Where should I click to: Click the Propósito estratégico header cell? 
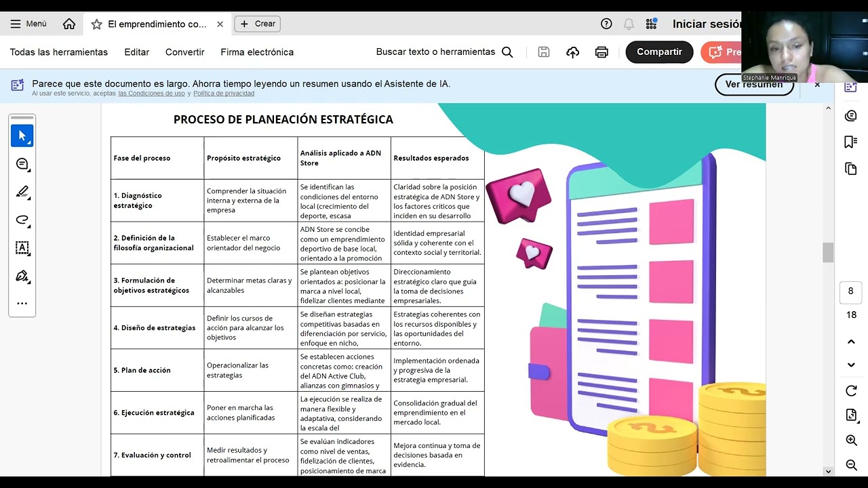click(x=251, y=158)
